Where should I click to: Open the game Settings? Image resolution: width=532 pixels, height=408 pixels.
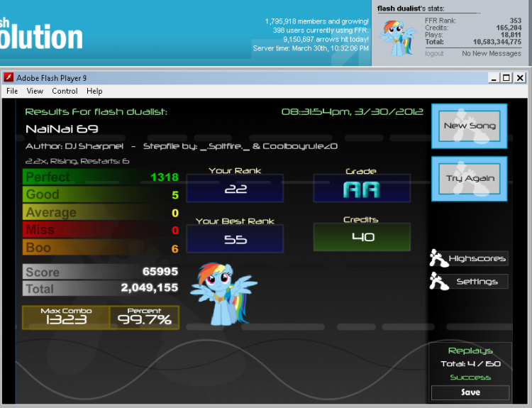tap(477, 282)
